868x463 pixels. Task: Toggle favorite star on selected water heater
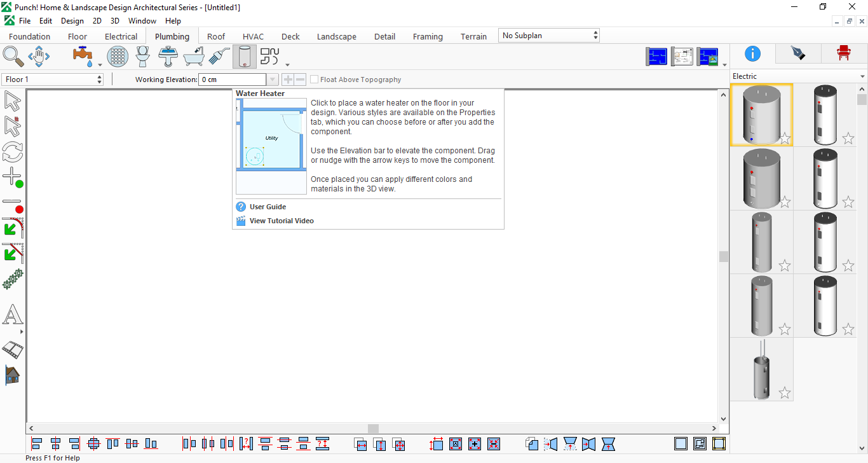(785, 139)
